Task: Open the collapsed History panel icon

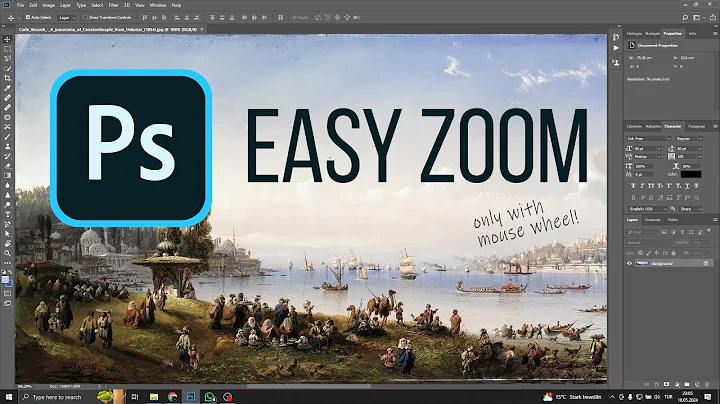Action: (x=616, y=37)
